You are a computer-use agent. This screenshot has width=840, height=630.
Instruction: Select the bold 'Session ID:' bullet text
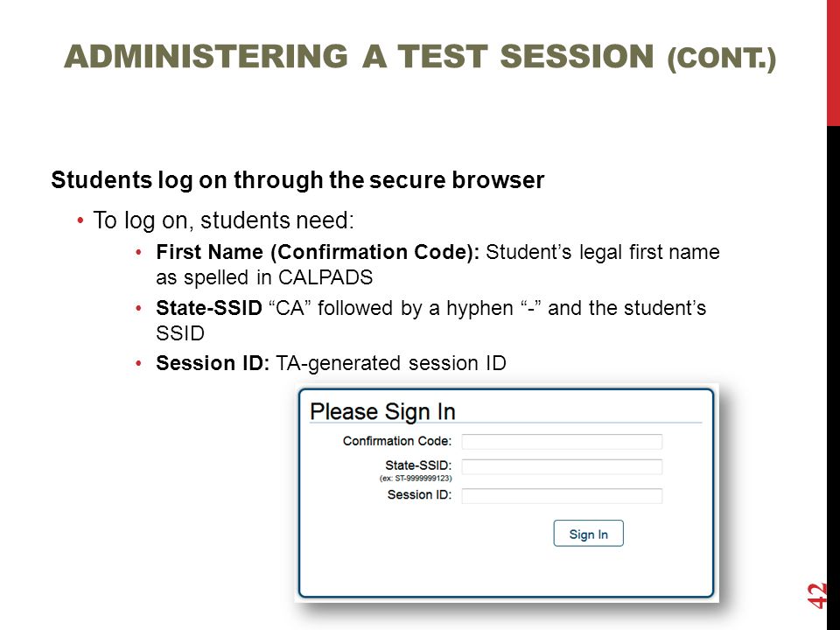(x=213, y=363)
